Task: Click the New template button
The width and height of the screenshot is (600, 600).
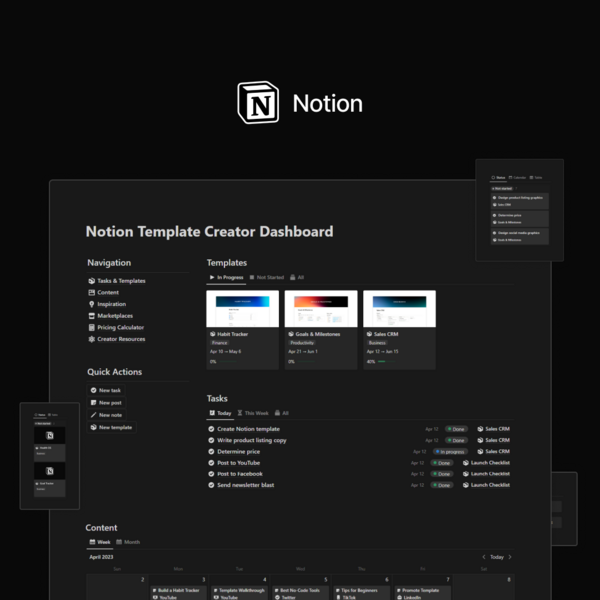Action: click(111, 427)
